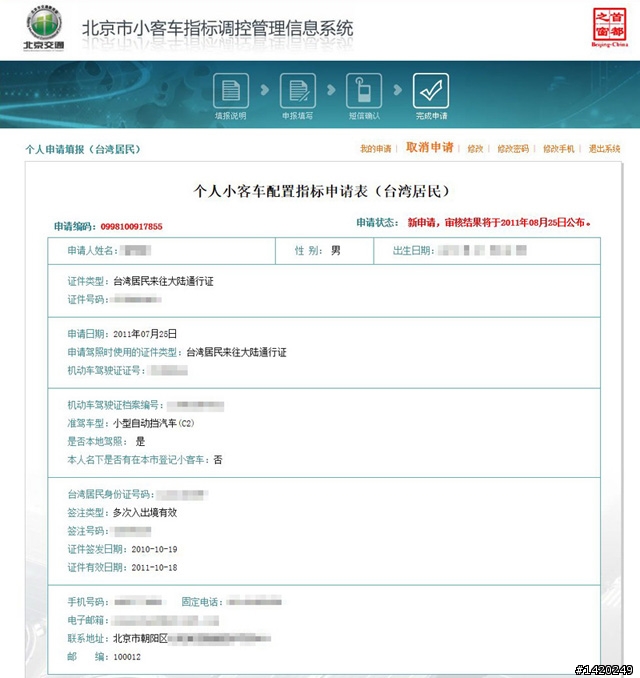Click the 电子邮箱 label

(x=88, y=620)
